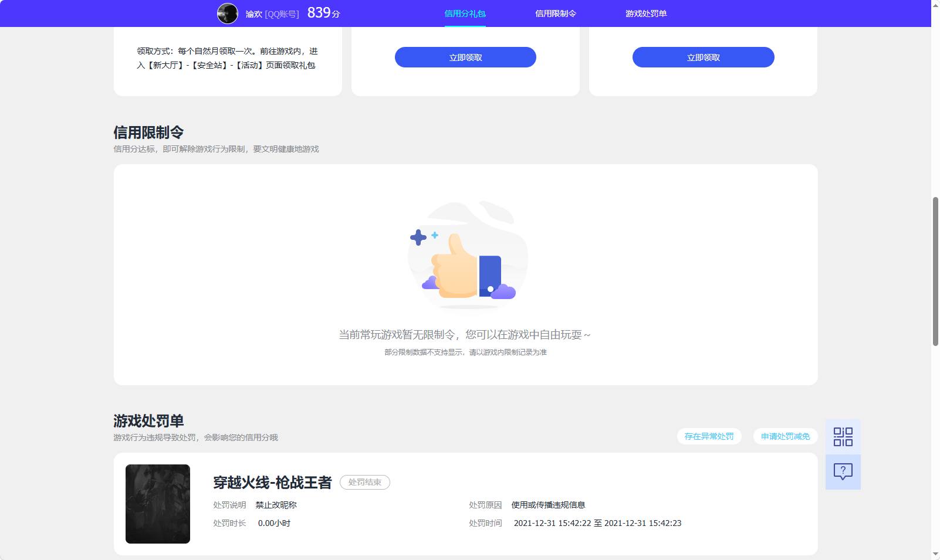The image size is (940, 560).
Task: Click the 处罚结束 status badge
Action: tap(365, 482)
